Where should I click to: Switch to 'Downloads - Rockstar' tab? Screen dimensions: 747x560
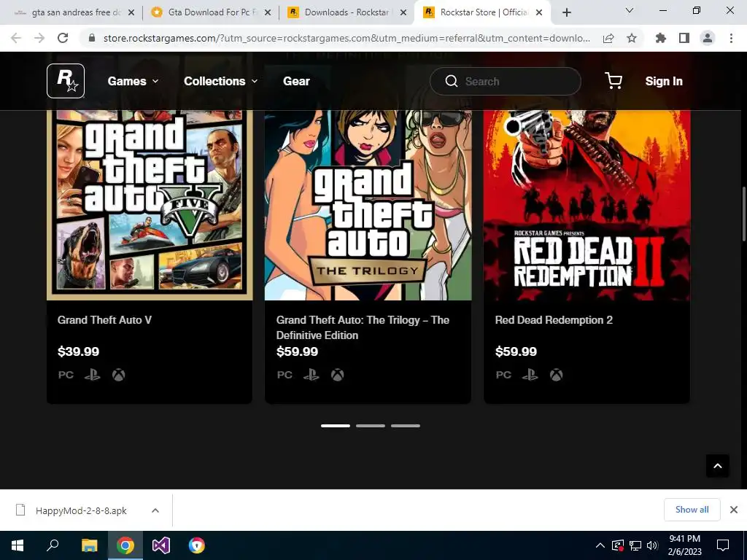tap(347, 12)
